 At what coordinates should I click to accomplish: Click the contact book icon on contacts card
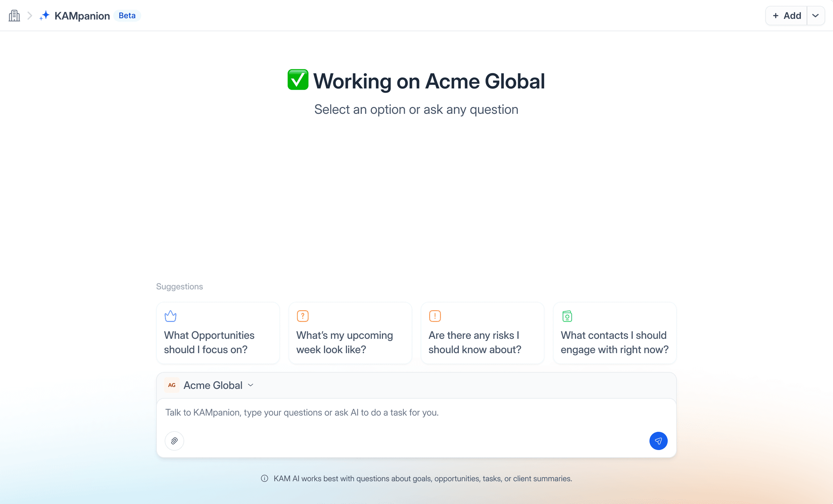[567, 316]
